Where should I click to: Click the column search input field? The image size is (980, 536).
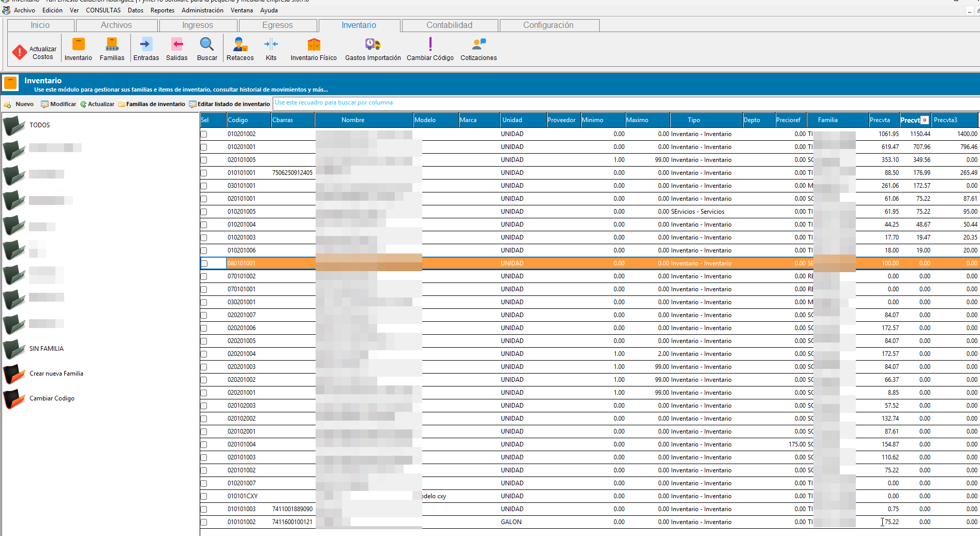pyautogui.click(x=626, y=103)
